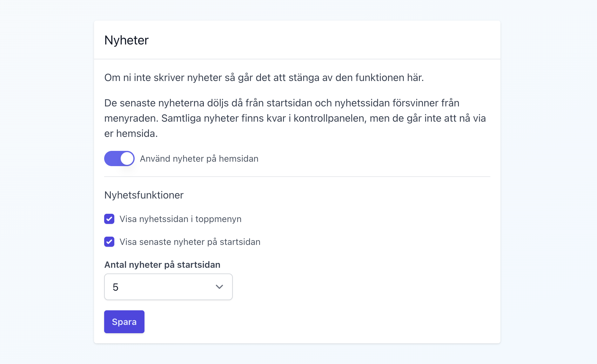Toggle off the news switch
Screen dimensions: 597x364
tap(119, 158)
